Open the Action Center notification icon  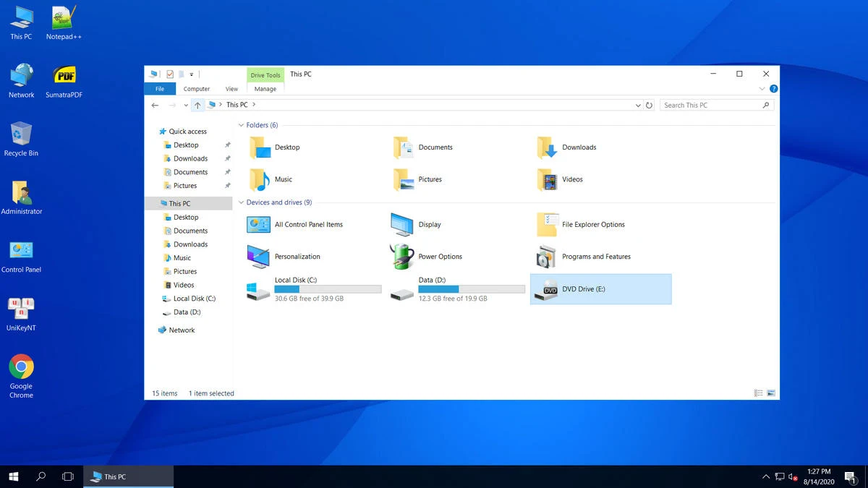click(x=850, y=477)
